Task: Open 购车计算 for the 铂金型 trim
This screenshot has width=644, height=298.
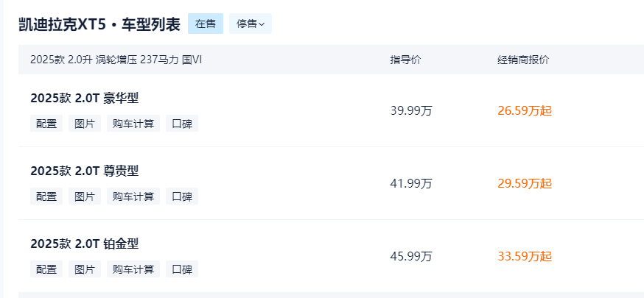Action: (x=133, y=269)
